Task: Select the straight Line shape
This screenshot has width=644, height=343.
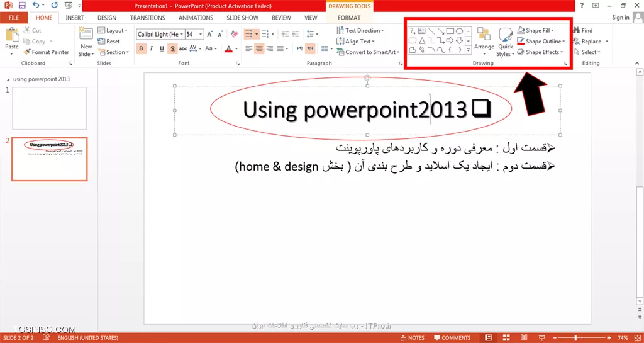Action: pyautogui.click(x=431, y=31)
